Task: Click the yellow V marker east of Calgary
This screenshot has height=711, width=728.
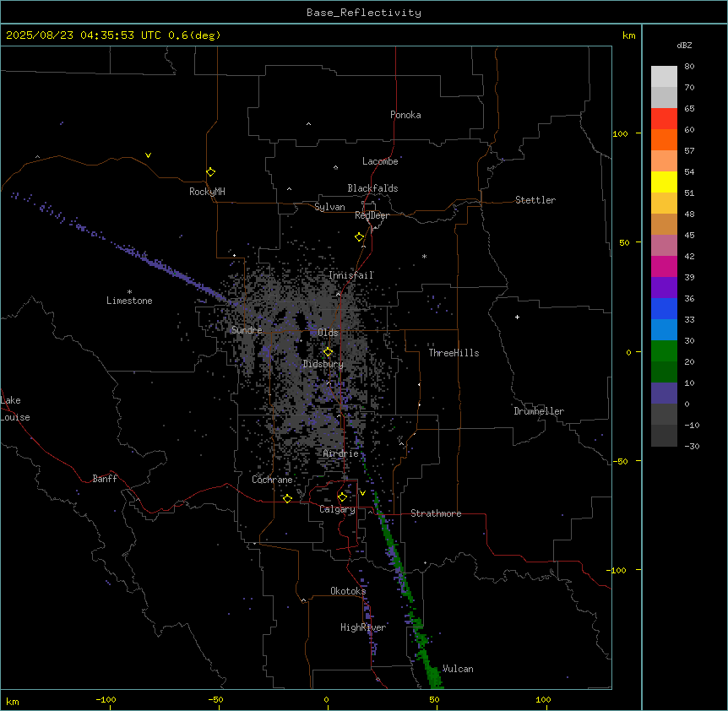Action: pos(362,493)
